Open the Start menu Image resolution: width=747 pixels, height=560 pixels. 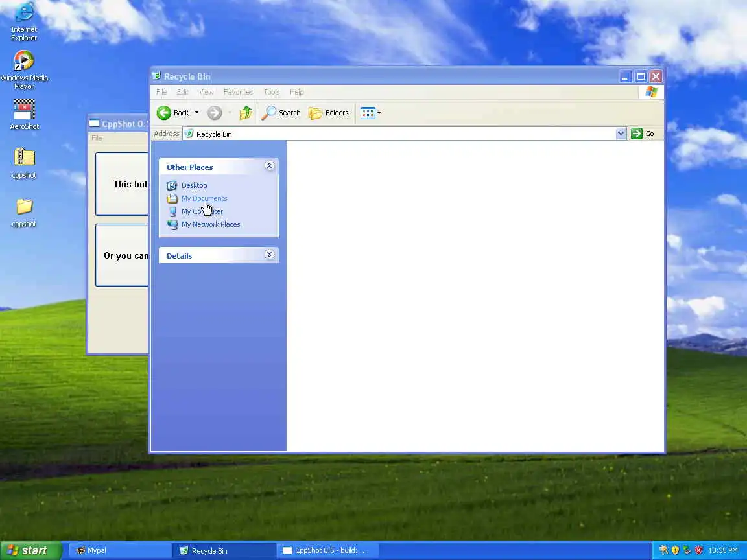30,550
